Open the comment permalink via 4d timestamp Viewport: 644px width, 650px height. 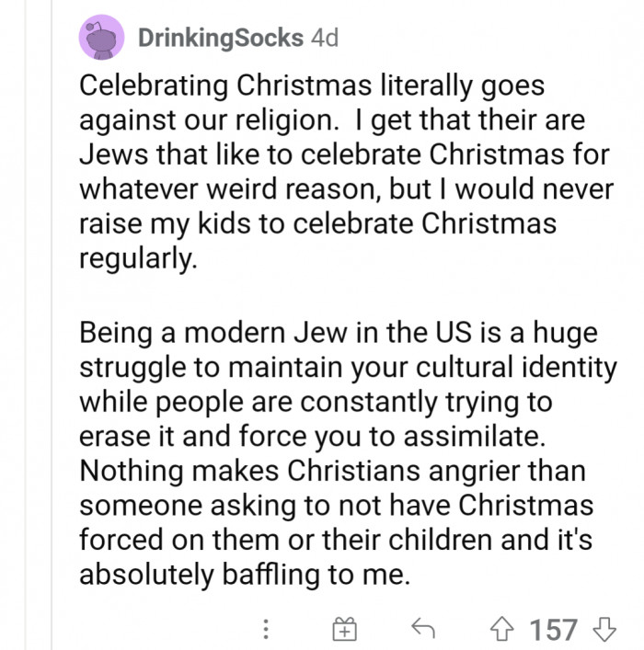(x=325, y=38)
